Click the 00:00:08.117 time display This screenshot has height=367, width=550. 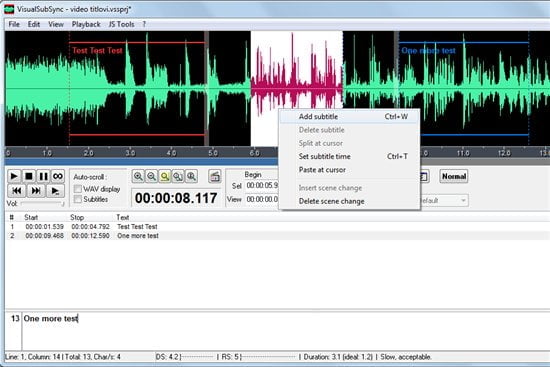point(176,198)
